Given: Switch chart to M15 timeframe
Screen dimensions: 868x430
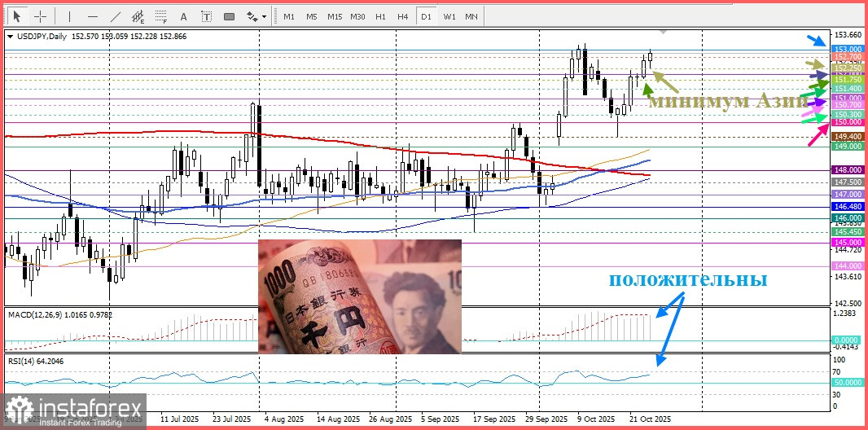Looking at the screenshot, I should tap(335, 16).
